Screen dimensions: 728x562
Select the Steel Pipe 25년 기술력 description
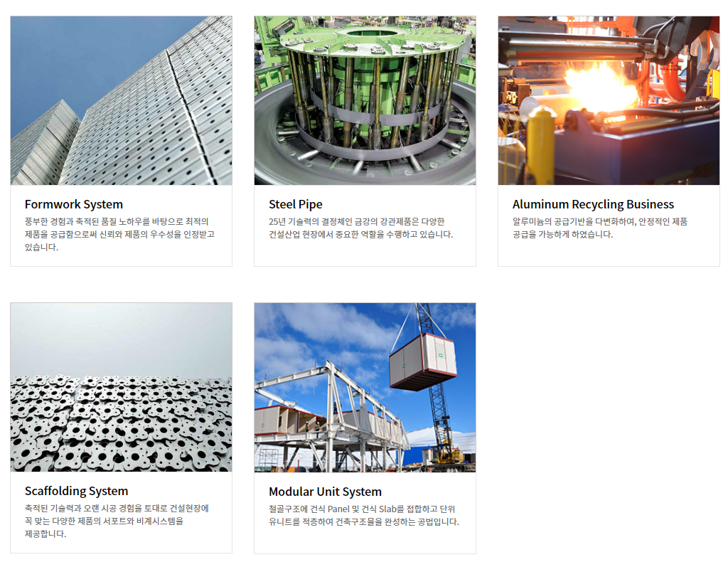(360, 228)
